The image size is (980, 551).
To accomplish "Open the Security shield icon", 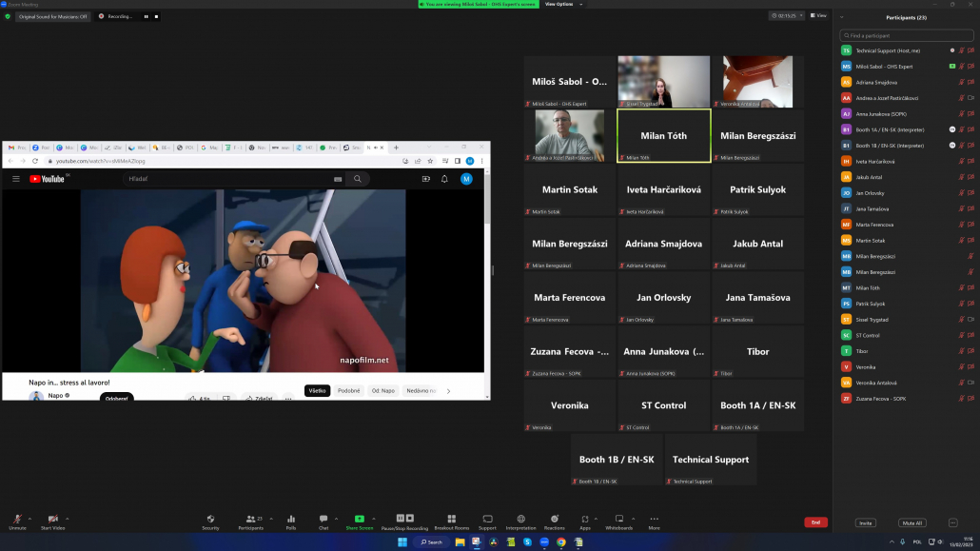I will pyautogui.click(x=210, y=520).
